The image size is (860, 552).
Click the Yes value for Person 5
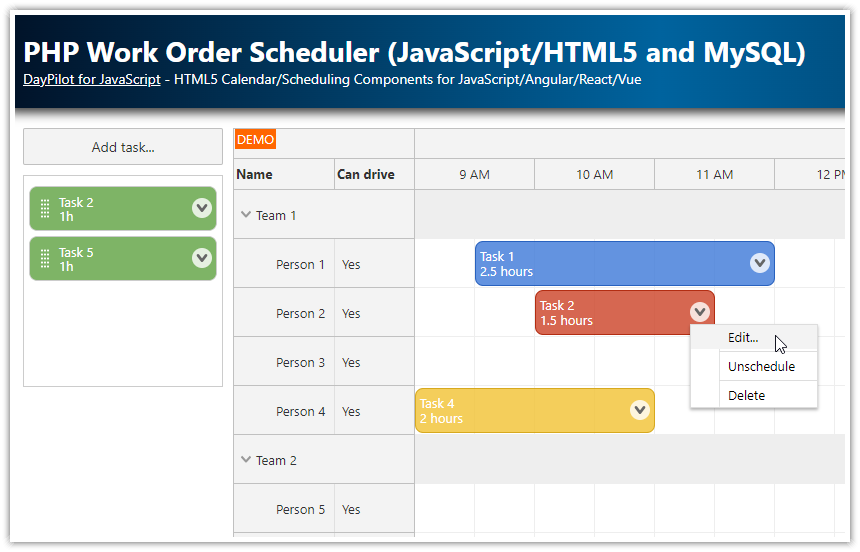[x=351, y=510]
